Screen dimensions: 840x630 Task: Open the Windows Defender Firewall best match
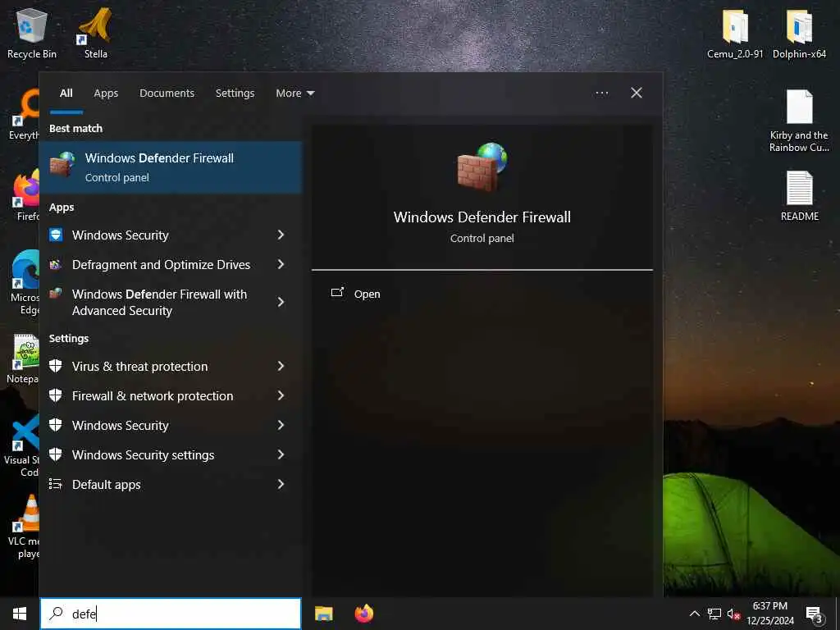[x=171, y=167]
